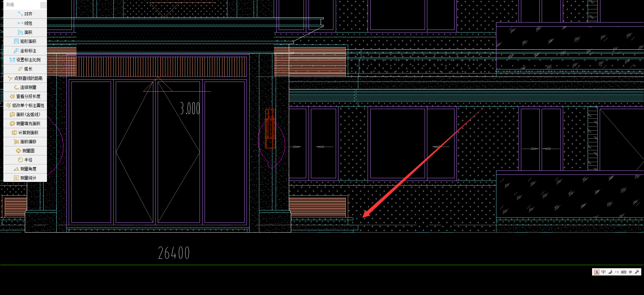This screenshot has width=644, height=295.
Task: Select the 半径 radius measurement tool
Action: [x=25, y=160]
